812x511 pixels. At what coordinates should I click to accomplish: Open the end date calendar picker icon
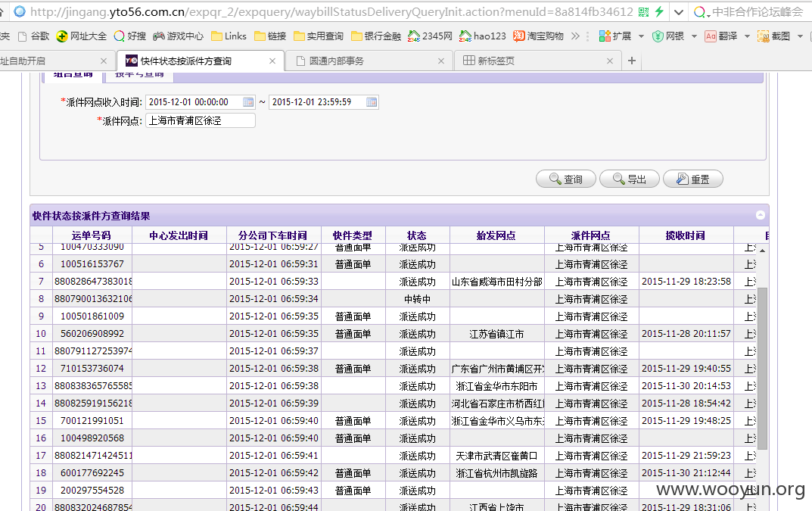(x=372, y=102)
